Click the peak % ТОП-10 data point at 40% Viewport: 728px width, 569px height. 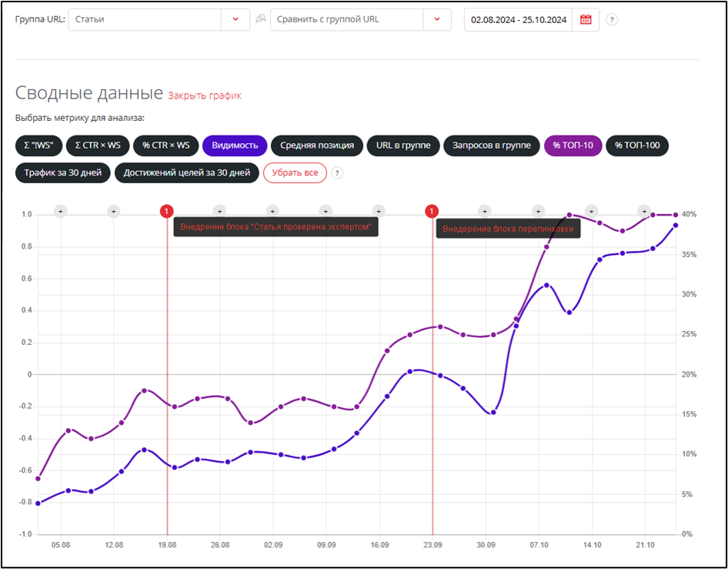point(569,215)
